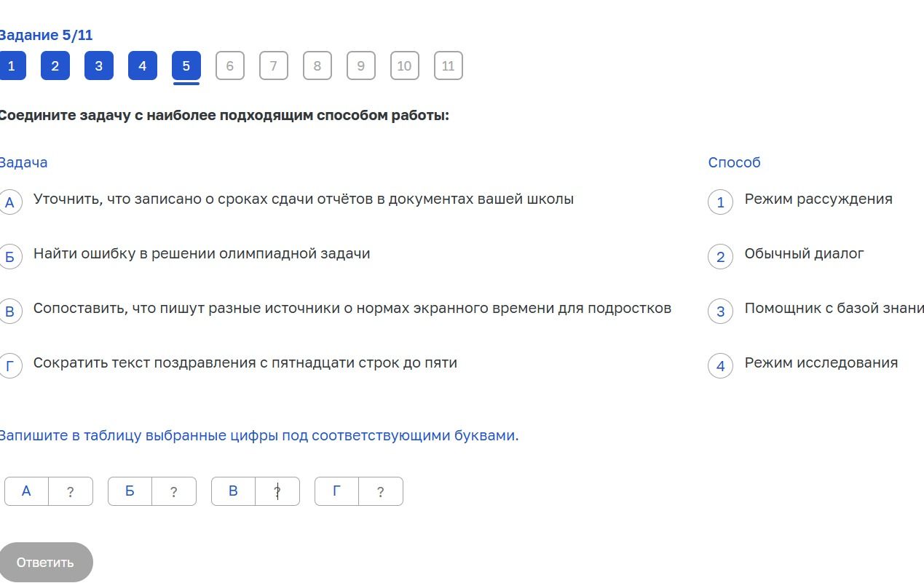Click task text about нормах экранного времени
The width and height of the screenshot is (924, 583).
(x=352, y=309)
